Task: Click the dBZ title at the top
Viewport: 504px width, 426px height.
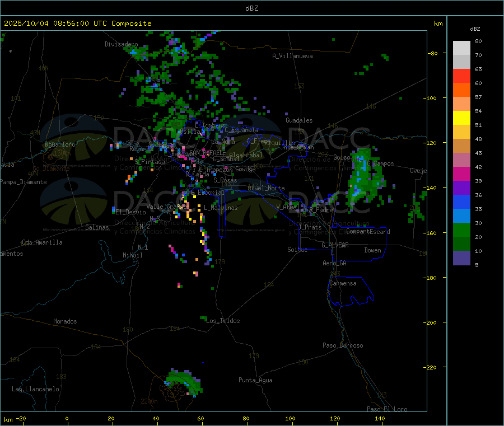Action: click(251, 8)
